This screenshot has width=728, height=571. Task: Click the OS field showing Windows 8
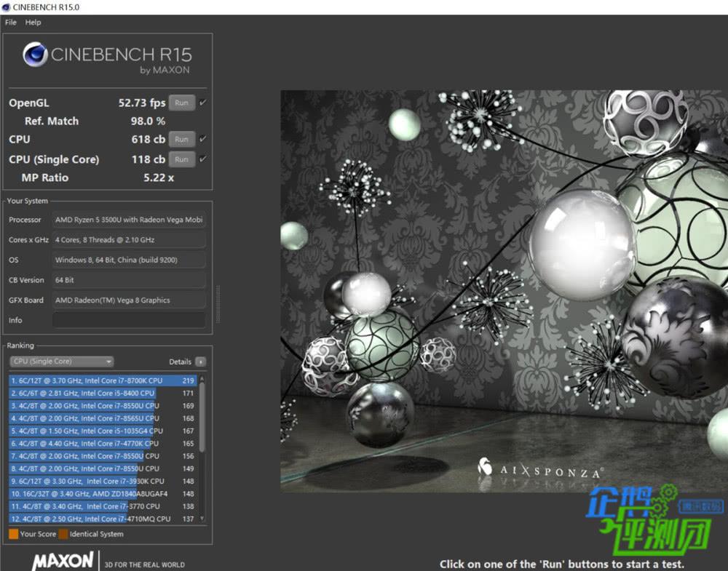[129, 260]
